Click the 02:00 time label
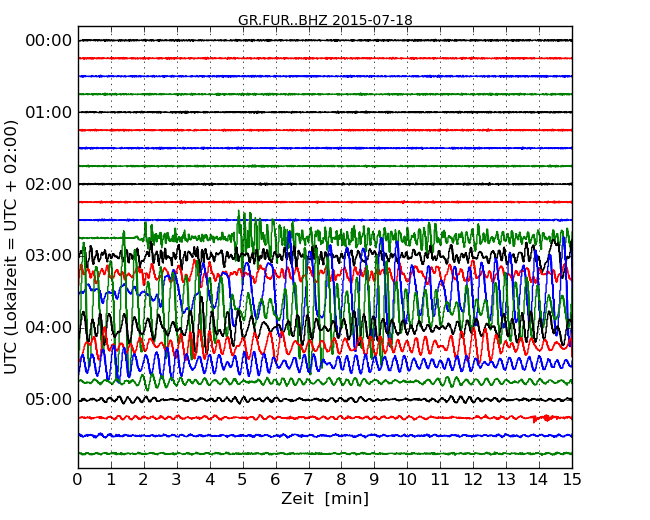Screen dimensions: 650x520 click(49, 184)
